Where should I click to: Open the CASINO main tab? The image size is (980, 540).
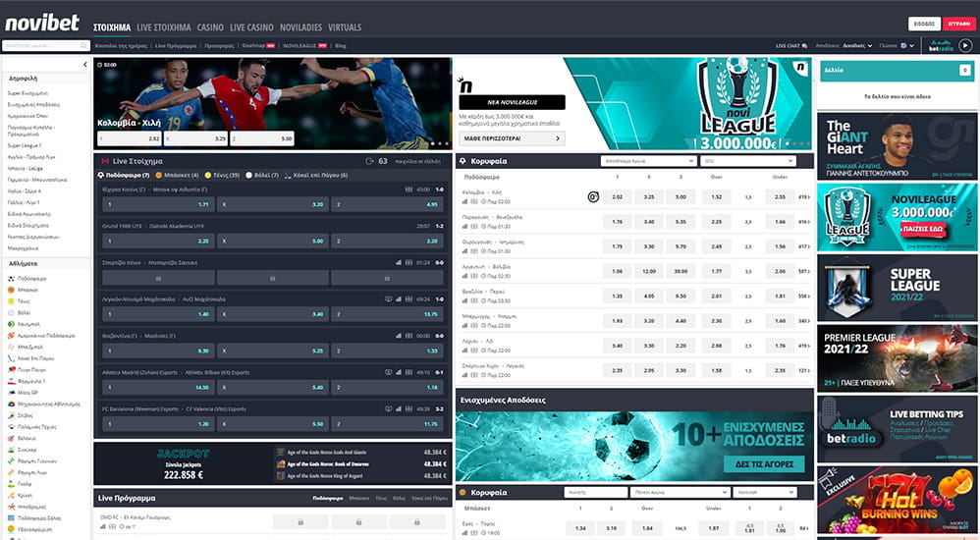[210, 27]
